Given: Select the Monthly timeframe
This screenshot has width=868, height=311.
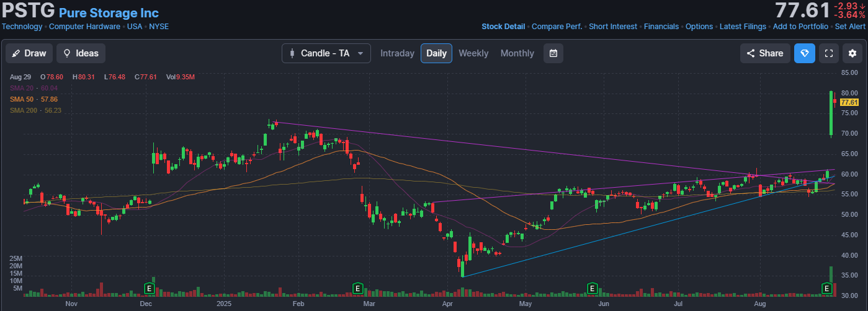Looking at the screenshot, I should 517,53.
